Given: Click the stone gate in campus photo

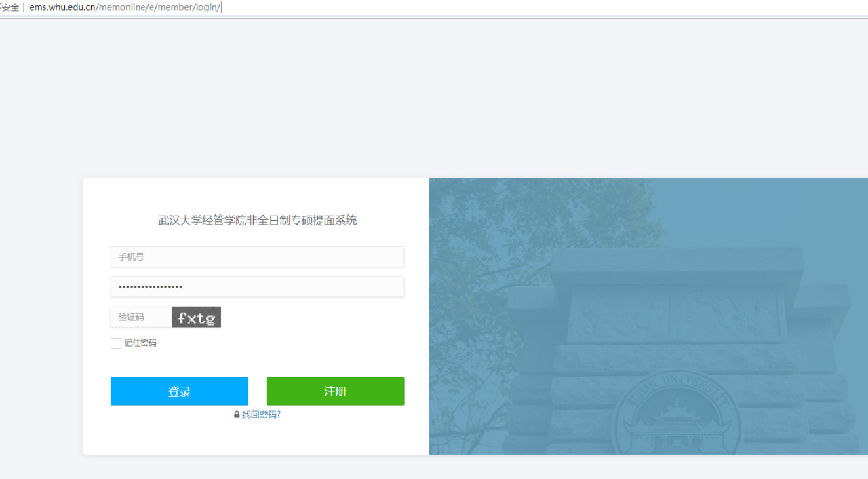Looking at the screenshot, I should click(678, 312).
